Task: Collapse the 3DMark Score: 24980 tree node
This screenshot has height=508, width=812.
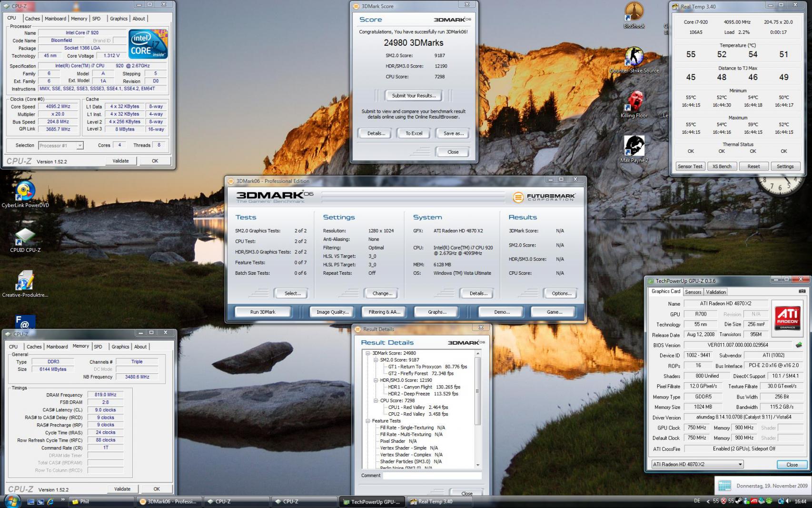Action: (x=368, y=353)
